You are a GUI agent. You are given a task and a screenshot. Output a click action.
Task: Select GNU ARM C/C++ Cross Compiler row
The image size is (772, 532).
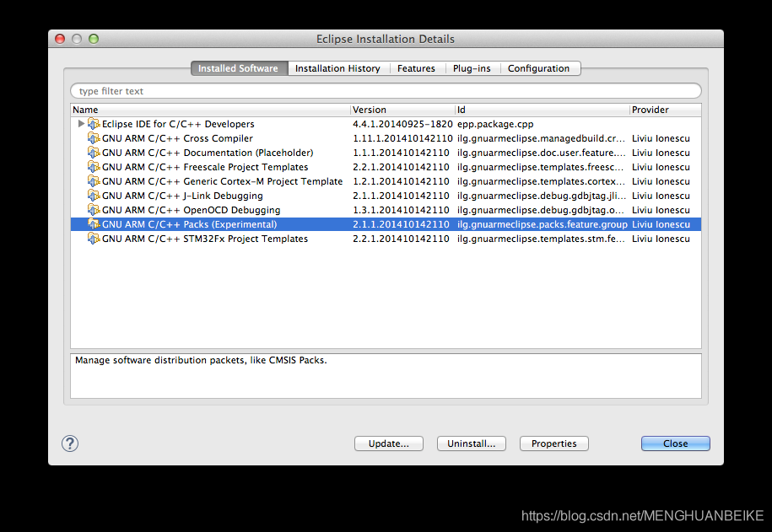(386, 138)
